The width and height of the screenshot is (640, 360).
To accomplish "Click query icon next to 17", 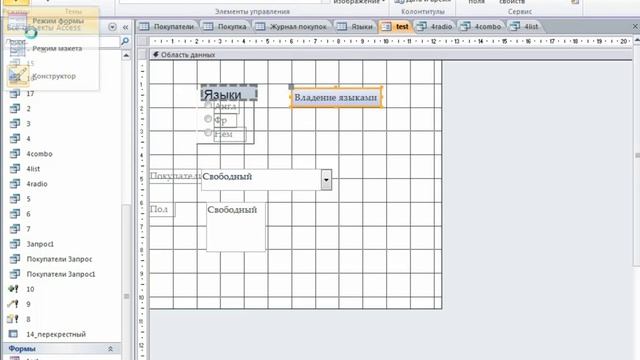I will 15,93.
